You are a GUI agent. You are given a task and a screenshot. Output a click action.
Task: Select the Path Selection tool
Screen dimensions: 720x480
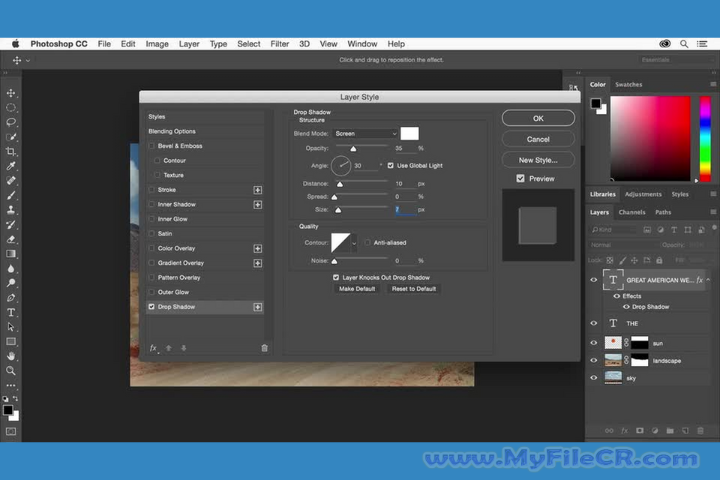[11, 327]
